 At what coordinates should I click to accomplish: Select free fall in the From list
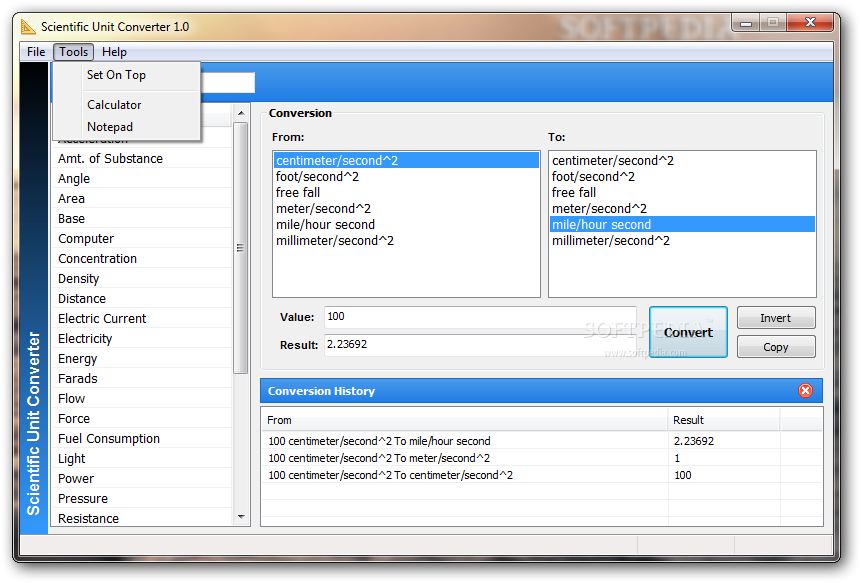pos(406,192)
